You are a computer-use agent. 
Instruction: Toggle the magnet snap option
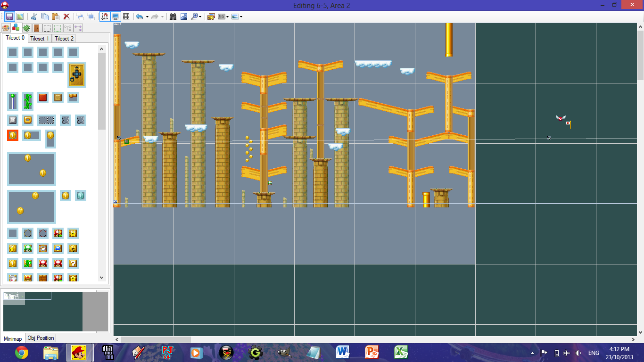(105, 16)
